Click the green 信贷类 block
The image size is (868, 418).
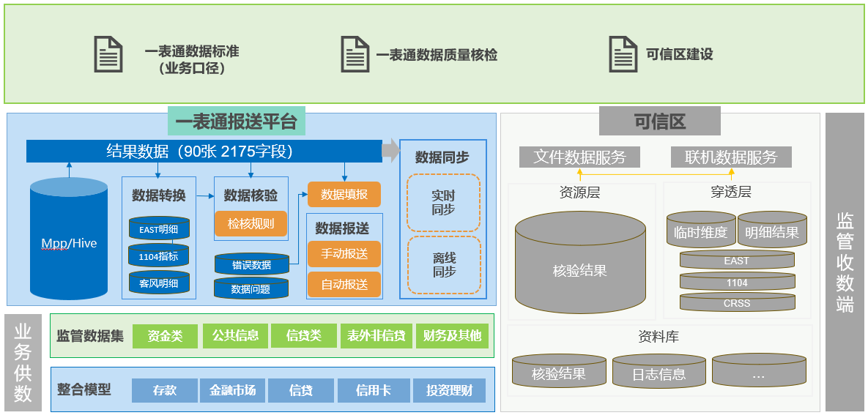click(x=304, y=336)
